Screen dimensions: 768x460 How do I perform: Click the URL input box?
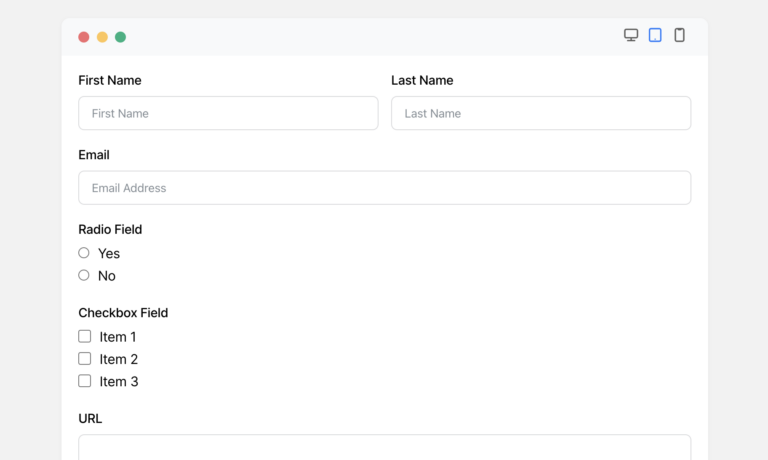click(384, 447)
